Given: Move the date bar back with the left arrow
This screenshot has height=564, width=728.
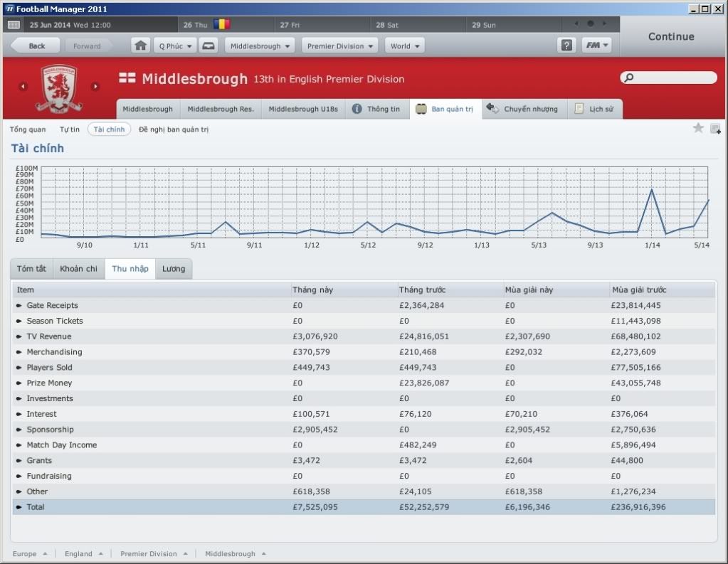Looking at the screenshot, I should [576, 23].
